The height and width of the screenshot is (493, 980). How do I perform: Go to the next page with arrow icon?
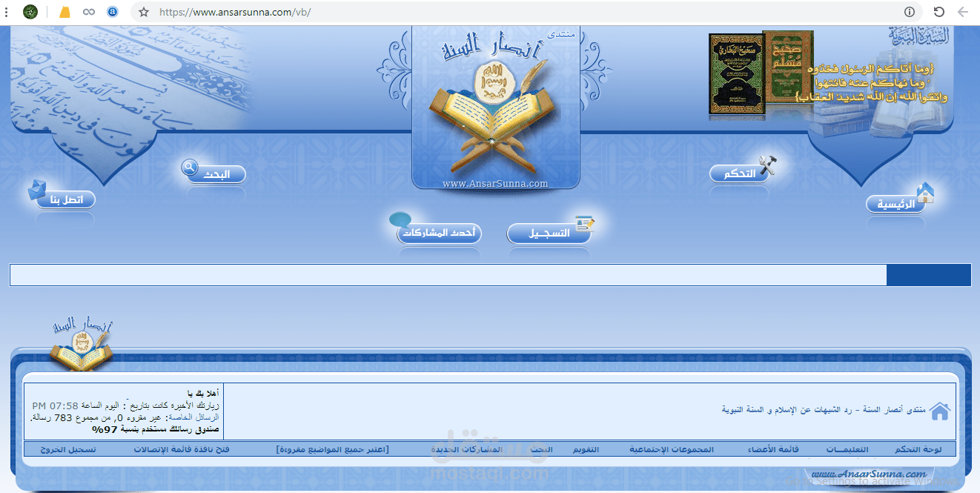click(964, 12)
